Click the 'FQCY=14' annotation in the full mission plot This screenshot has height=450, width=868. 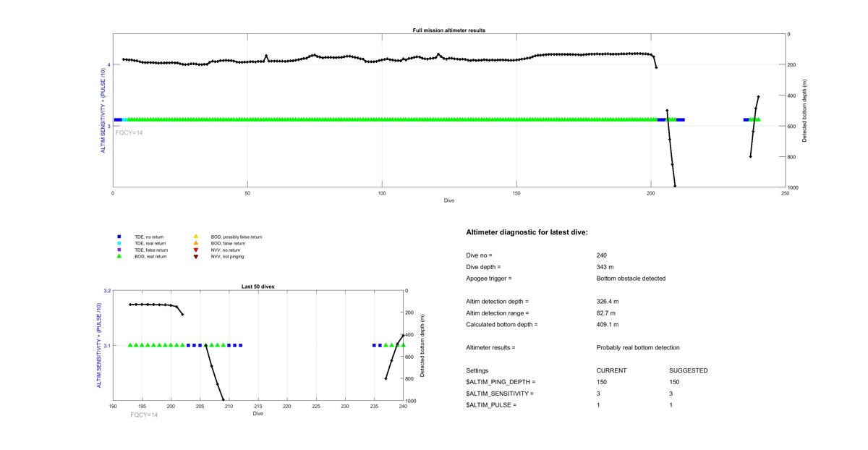(x=129, y=132)
